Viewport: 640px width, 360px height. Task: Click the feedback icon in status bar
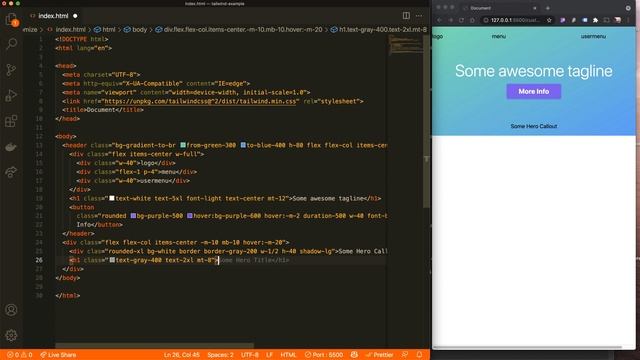pyautogui.click(x=405, y=355)
